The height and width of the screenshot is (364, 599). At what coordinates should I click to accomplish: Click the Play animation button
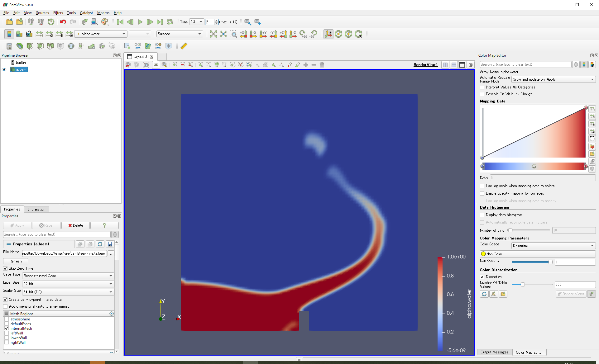pyautogui.click(x=140, y=22)
